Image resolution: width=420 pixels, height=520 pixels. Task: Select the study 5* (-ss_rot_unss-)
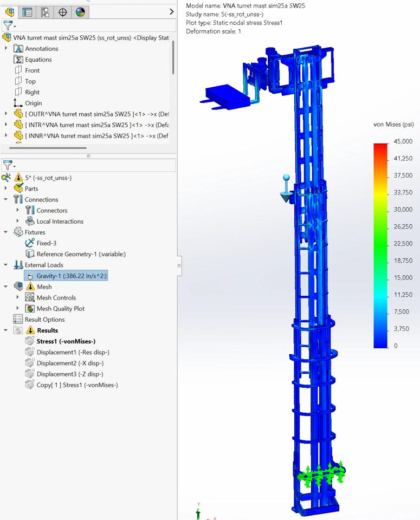click(48, 178)
